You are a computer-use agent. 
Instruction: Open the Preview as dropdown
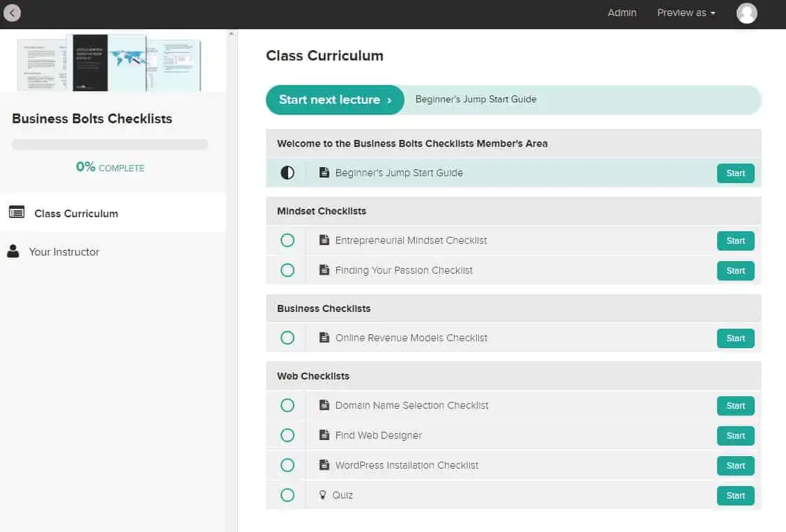pos(685,13)
